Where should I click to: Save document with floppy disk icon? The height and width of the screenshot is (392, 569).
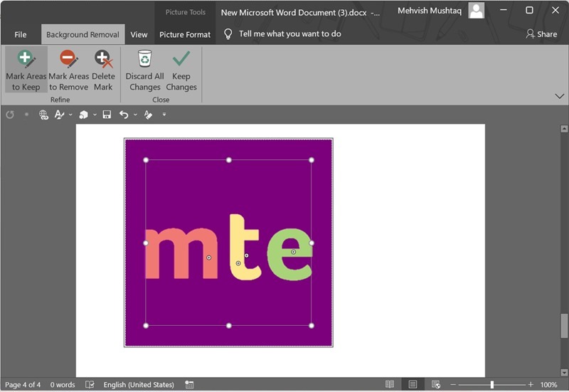(107, 115)
